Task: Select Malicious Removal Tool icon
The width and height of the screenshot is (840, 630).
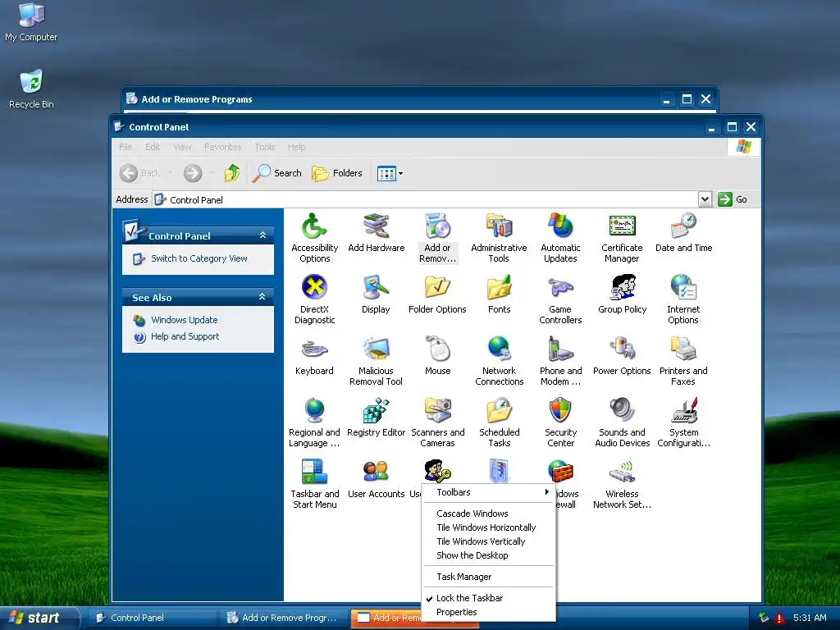Action: [x=376, y=362]
